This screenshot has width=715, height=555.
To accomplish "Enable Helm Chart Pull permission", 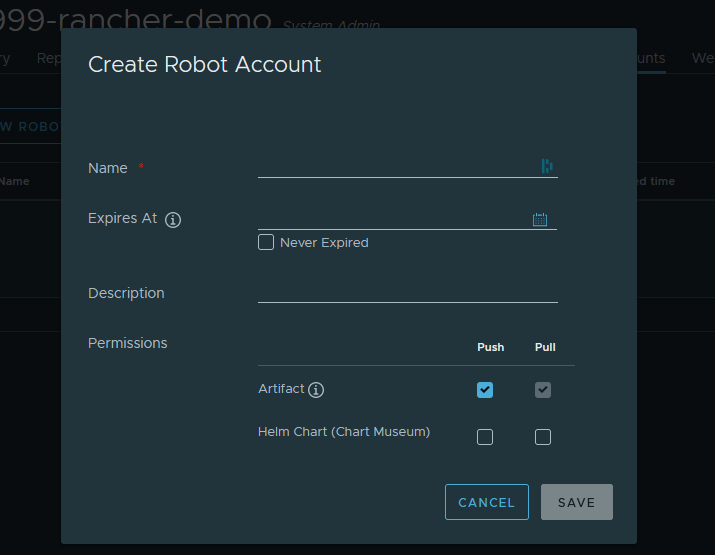I will [x=543, y=437].
